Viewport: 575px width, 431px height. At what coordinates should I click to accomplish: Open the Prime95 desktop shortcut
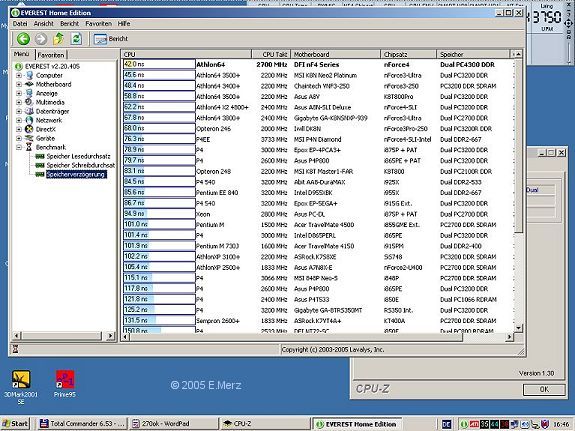click(x=65, y=384)
